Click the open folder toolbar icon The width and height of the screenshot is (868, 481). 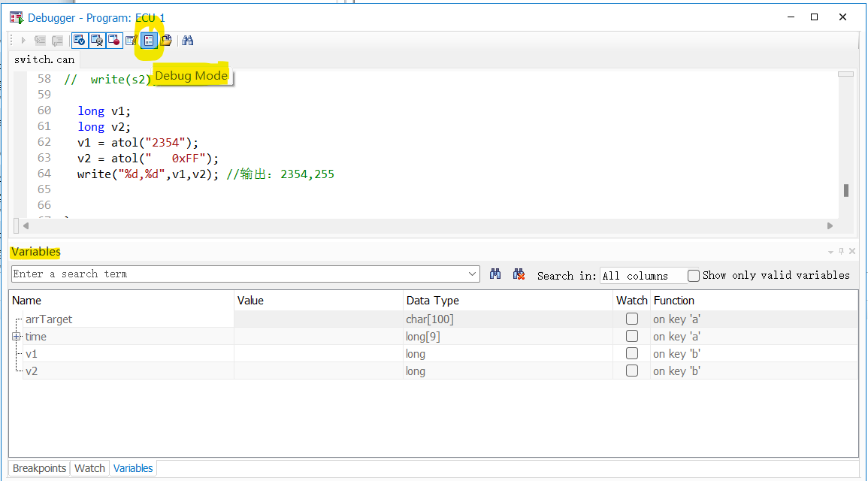[166, 41]
